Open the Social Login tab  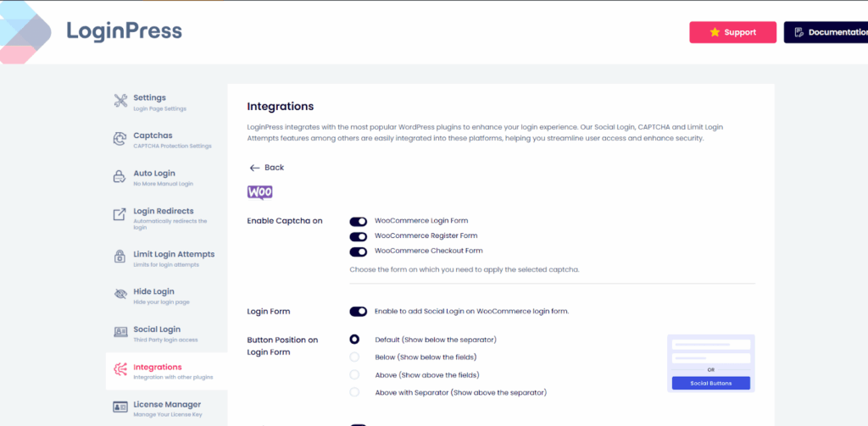tap(166, 334)
